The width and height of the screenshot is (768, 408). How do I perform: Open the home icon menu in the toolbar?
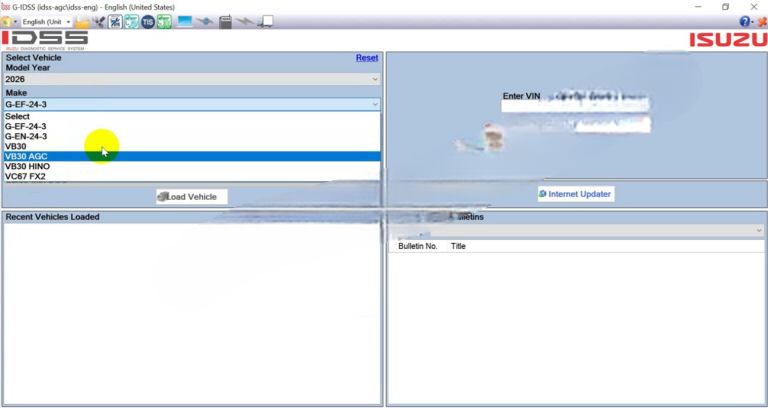coord(7,22)
